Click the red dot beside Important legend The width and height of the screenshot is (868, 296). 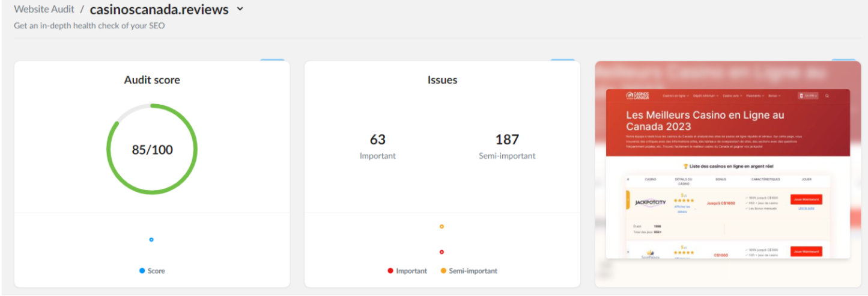(390, 271)
